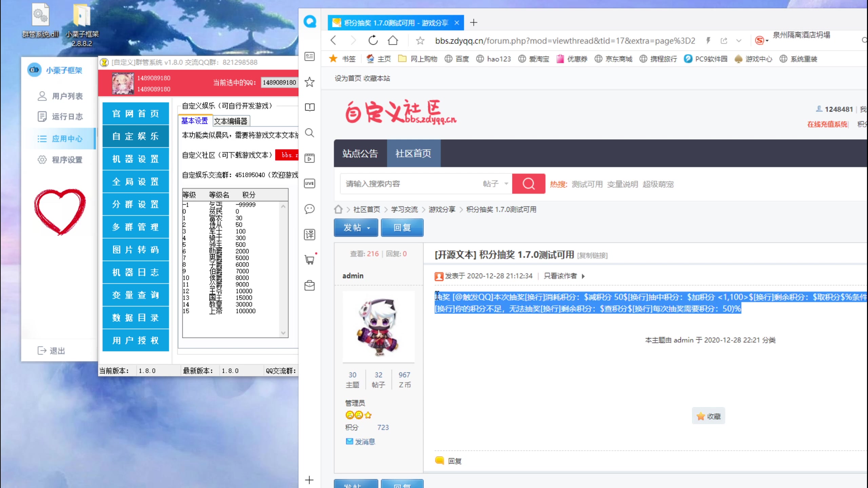The image size is (868, 488).
Task: Expand the address bar chevron dropdown
Action: tap(738, 40)
